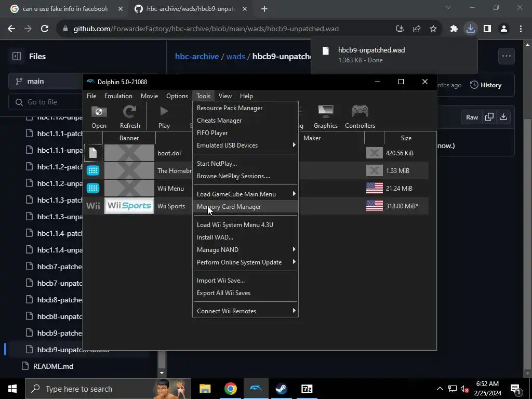
Task: Click the Open toolbar icon in Dolphin
Action: click(99, 117)
